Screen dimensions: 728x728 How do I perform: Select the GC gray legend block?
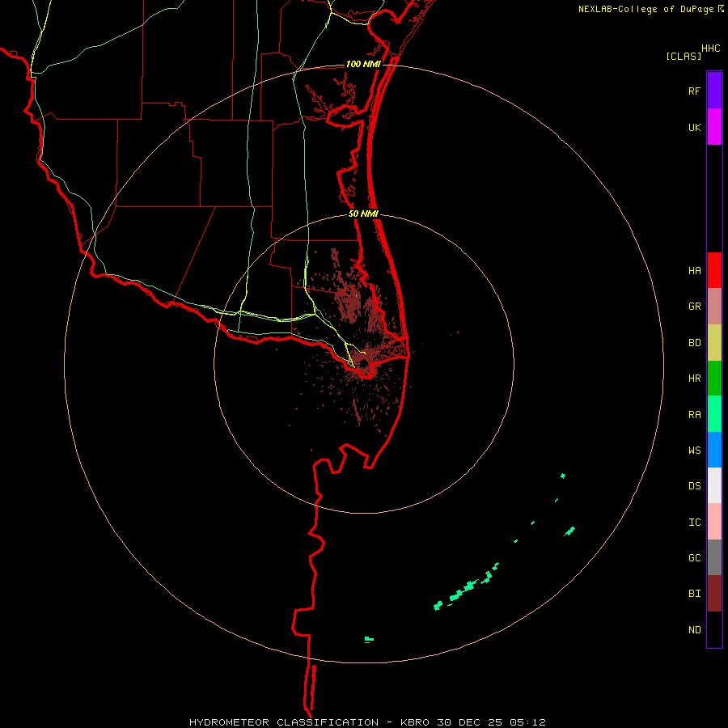pyautogui.click(x=714, y=557)
